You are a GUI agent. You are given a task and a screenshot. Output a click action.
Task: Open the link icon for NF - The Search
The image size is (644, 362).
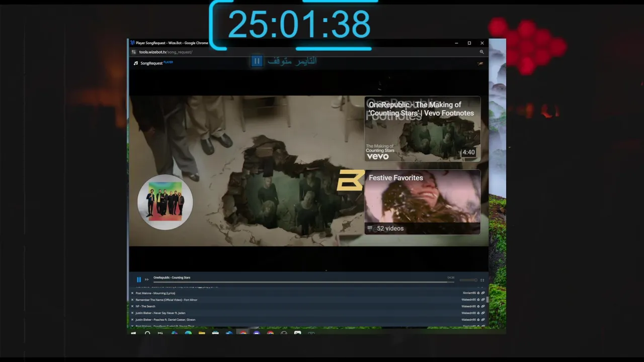point(483,306)
